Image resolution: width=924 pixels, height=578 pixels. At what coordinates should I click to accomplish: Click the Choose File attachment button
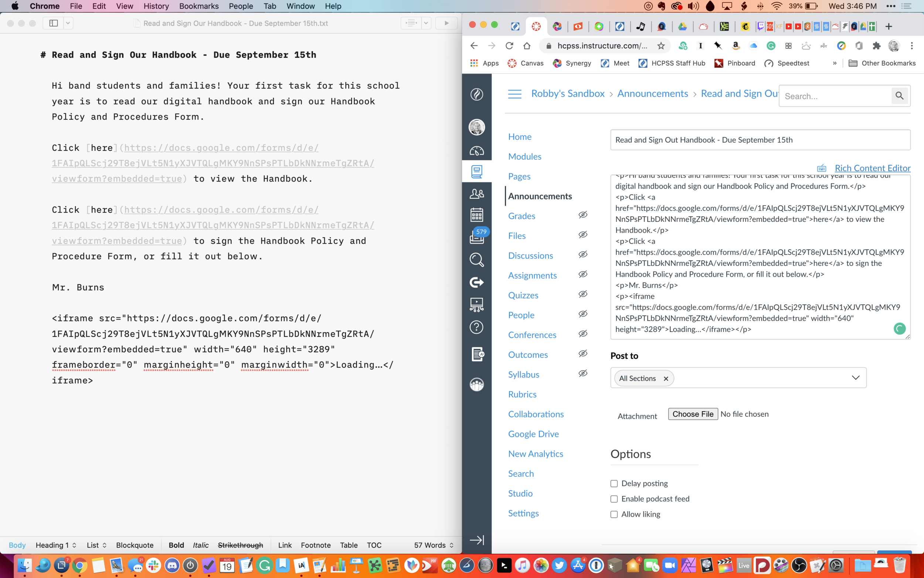point(693,413)
